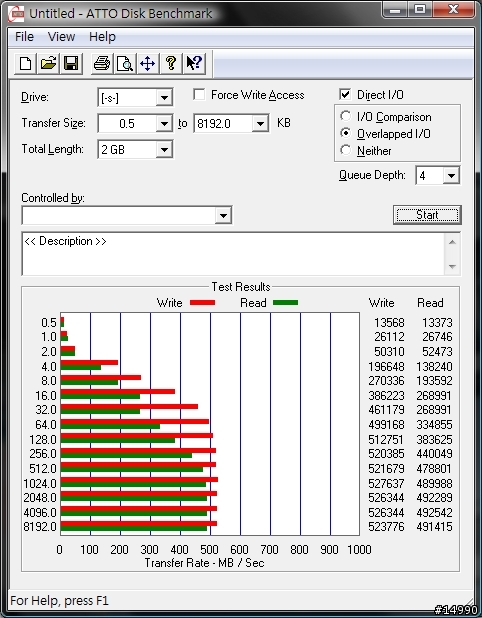Click the Description scrollbar down arrow
Viewport: 482px width, 618px height.
pos(452,267)
